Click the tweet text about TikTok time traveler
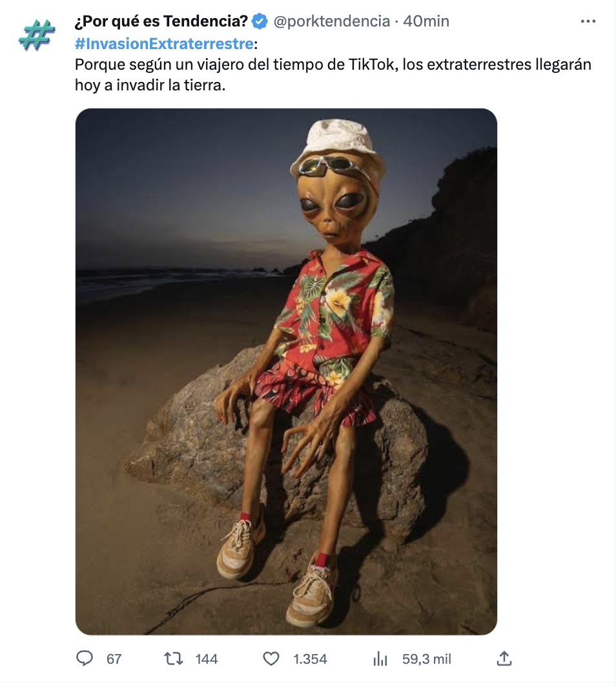The image size is (616, 687). pos(333,74)
